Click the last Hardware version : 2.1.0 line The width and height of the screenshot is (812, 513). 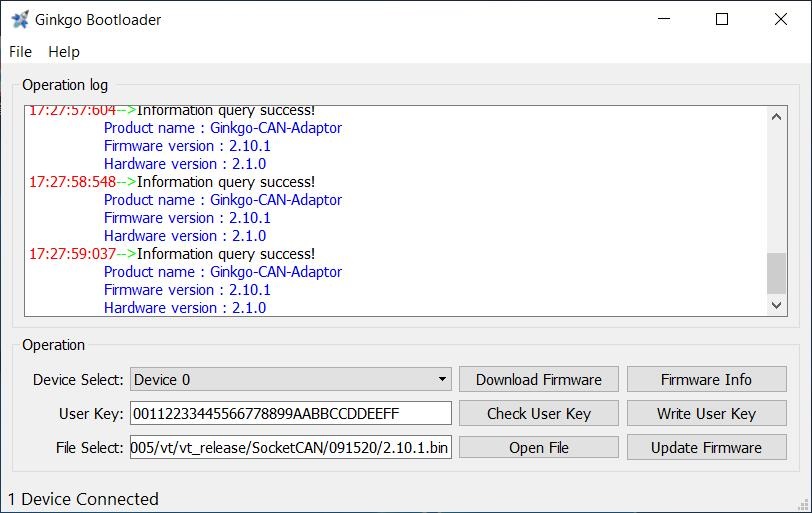185,308
